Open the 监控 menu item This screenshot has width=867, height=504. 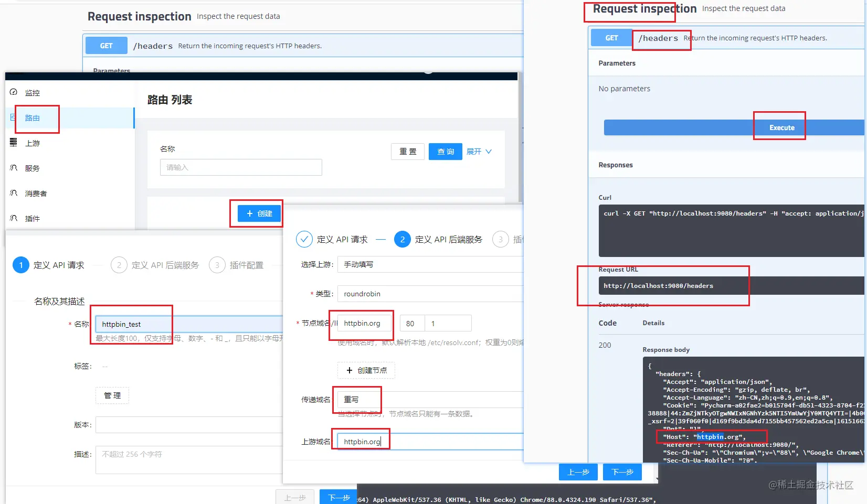click(33, 93)
